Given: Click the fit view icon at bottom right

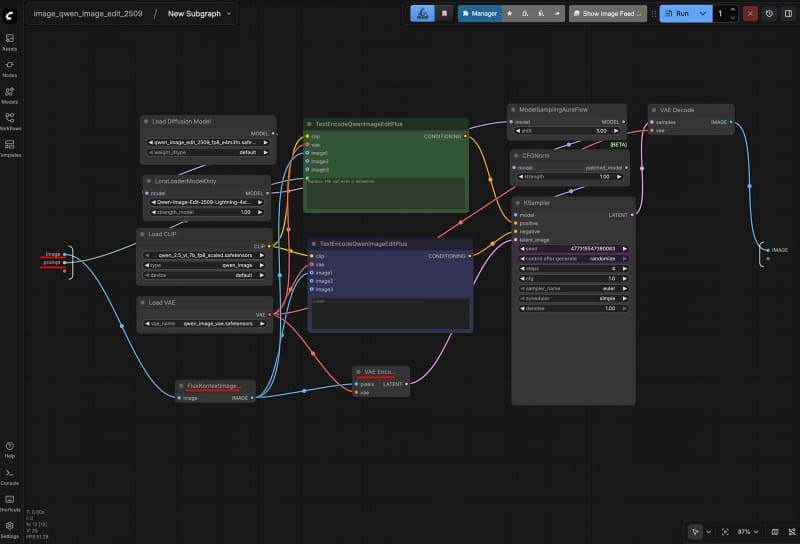Looking at the screenshot, I should 725,532.
